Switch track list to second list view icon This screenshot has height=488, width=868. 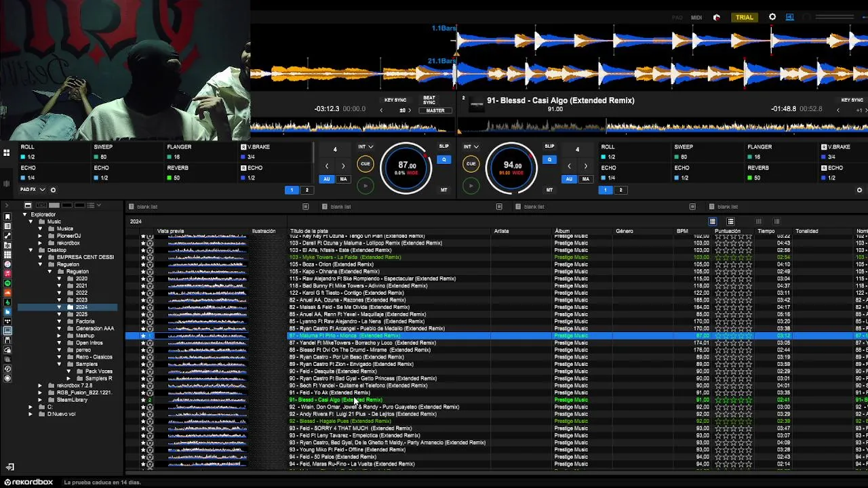click(730, 222)
